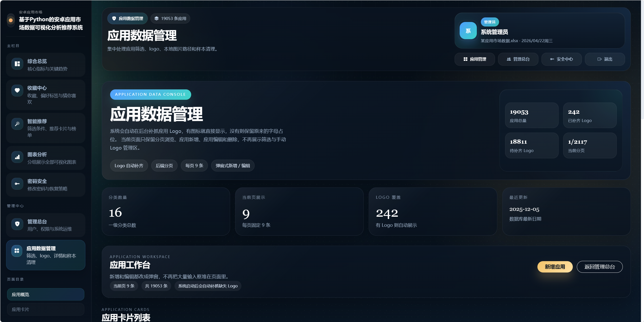The height and width of the screenshot is (322, 644).
Task: Click the 19053 条应用 badge
Action: 170,18
